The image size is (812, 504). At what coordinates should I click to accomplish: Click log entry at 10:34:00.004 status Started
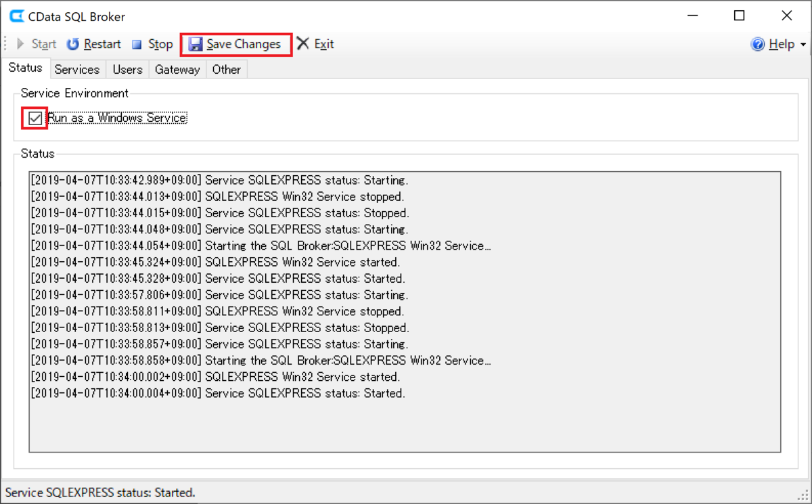218,393
